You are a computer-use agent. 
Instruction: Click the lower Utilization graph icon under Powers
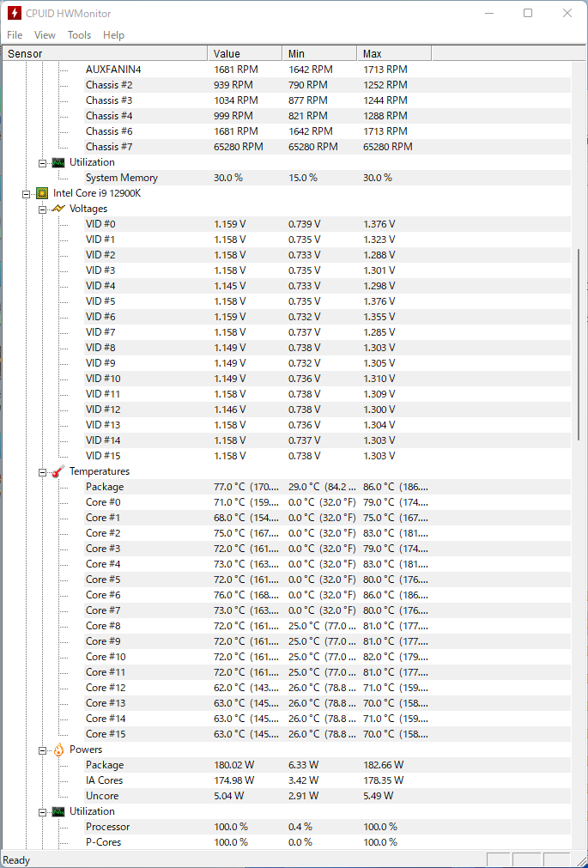[58, 811]
